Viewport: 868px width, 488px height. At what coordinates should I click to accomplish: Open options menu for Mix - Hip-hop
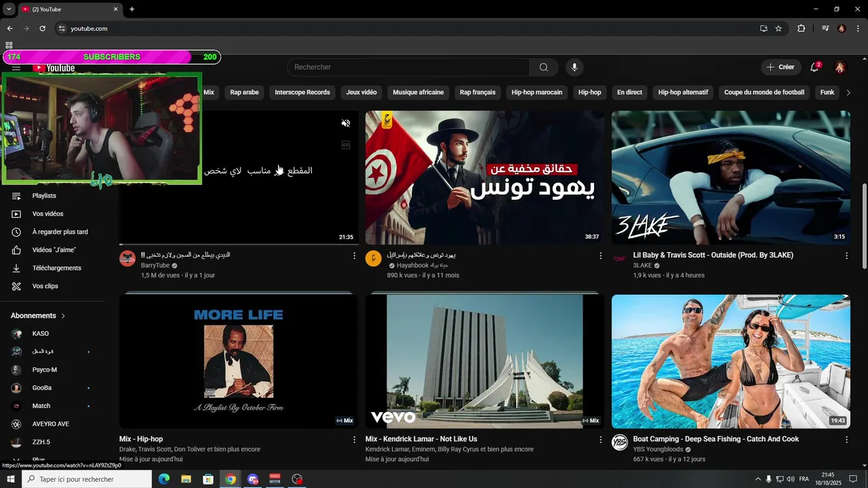(354, 440)
